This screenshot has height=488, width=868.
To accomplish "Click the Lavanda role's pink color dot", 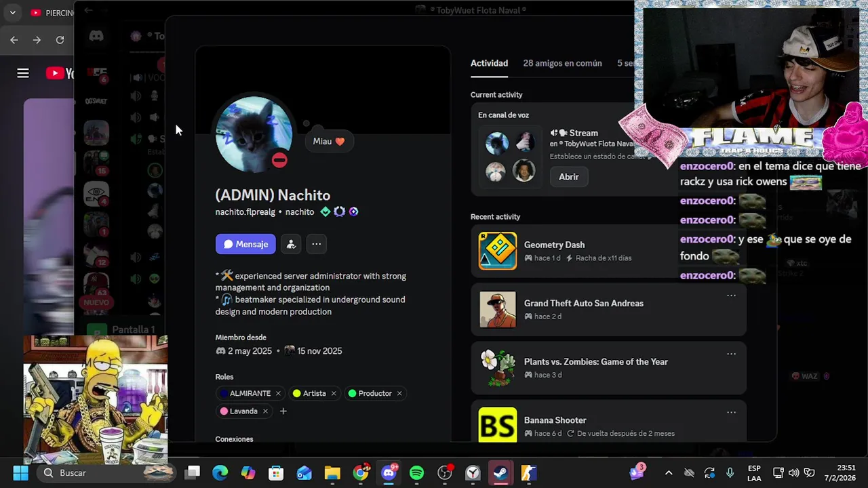I will pyautogui.click(x=224, y=411).
